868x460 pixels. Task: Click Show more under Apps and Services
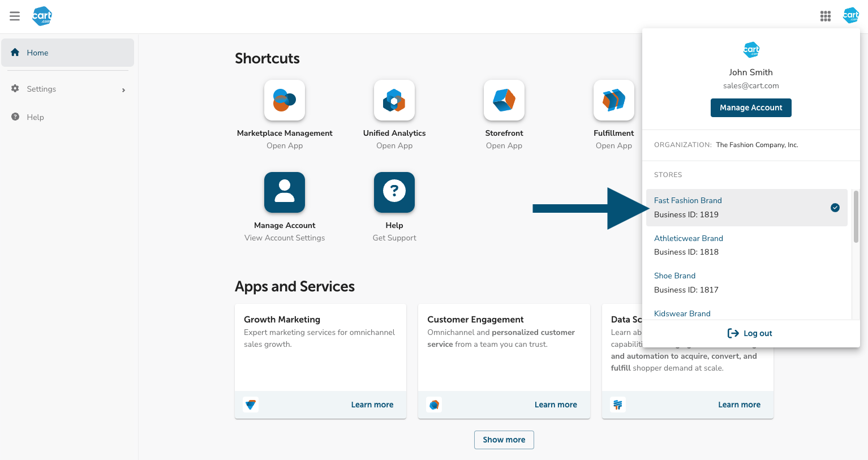pyautogui.click(x=504, y=440)
